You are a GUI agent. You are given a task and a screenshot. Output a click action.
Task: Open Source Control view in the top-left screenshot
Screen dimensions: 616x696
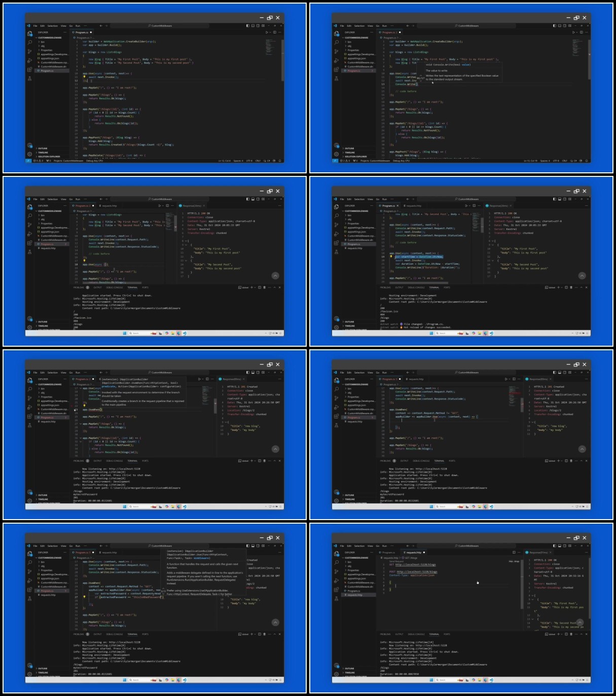click(x=29, y=51)
